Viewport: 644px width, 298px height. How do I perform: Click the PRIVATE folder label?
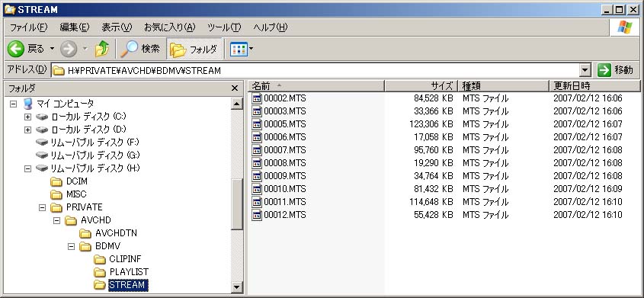pos(84,207)
